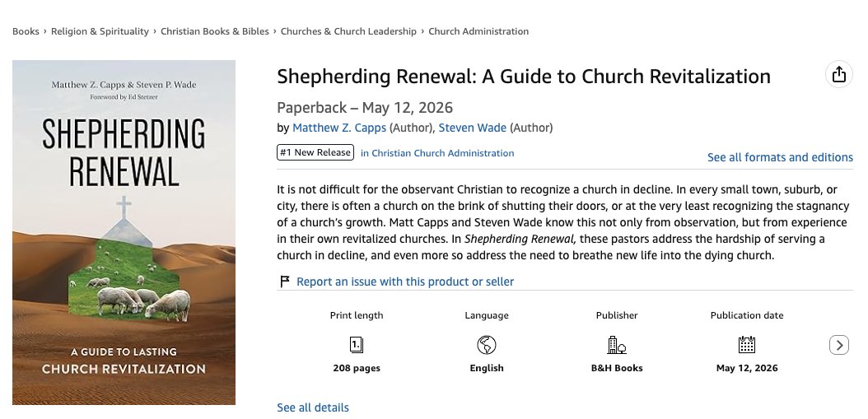Click the publisher building icon
The height and width of the screenshot is (419, 868).
617,345
